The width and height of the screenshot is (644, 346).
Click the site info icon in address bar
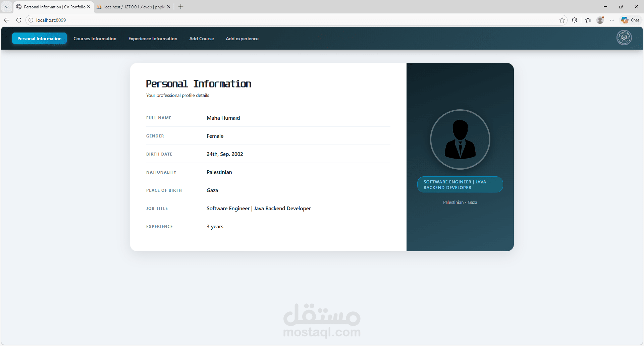pyautogui.click(x=31, y=20)
